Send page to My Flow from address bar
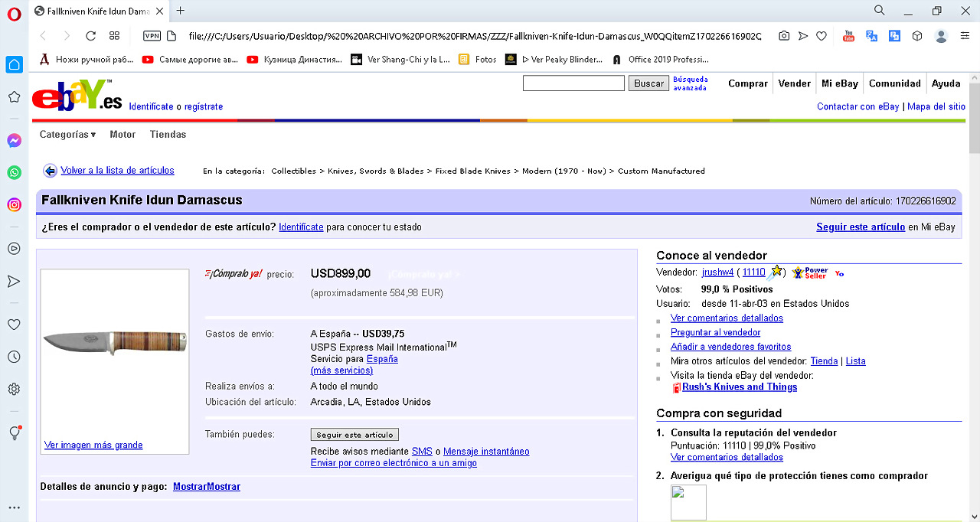This screenshot has height=522, width=980. pos(803,36)
